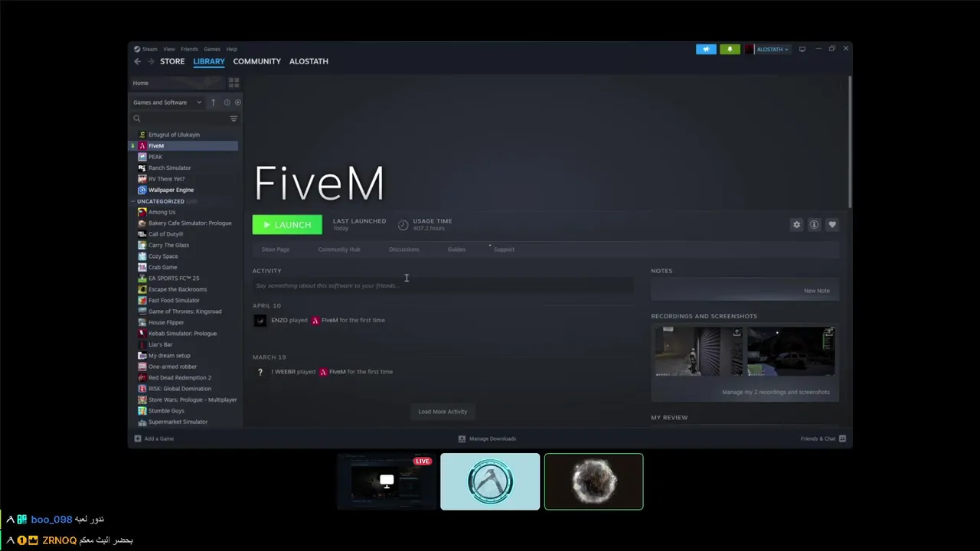Open the Games menu
The width and height of the screenshot is (980, 551).
212,49
